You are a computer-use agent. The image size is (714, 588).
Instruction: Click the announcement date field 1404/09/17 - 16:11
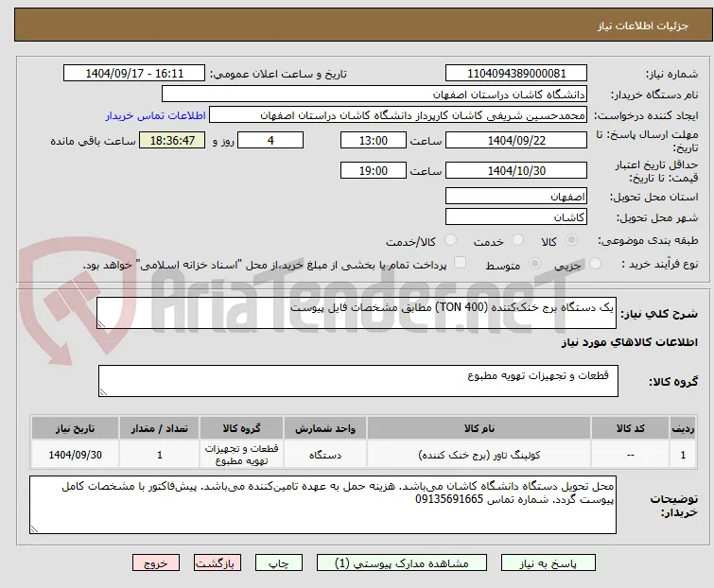[x=134, y=74]
